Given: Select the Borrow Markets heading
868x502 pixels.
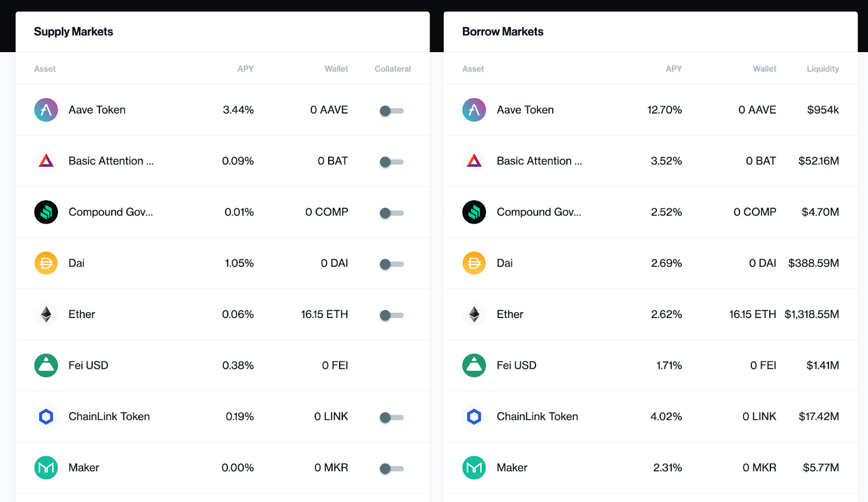Looking at the screenshot, I should click(x=502, y=31).
